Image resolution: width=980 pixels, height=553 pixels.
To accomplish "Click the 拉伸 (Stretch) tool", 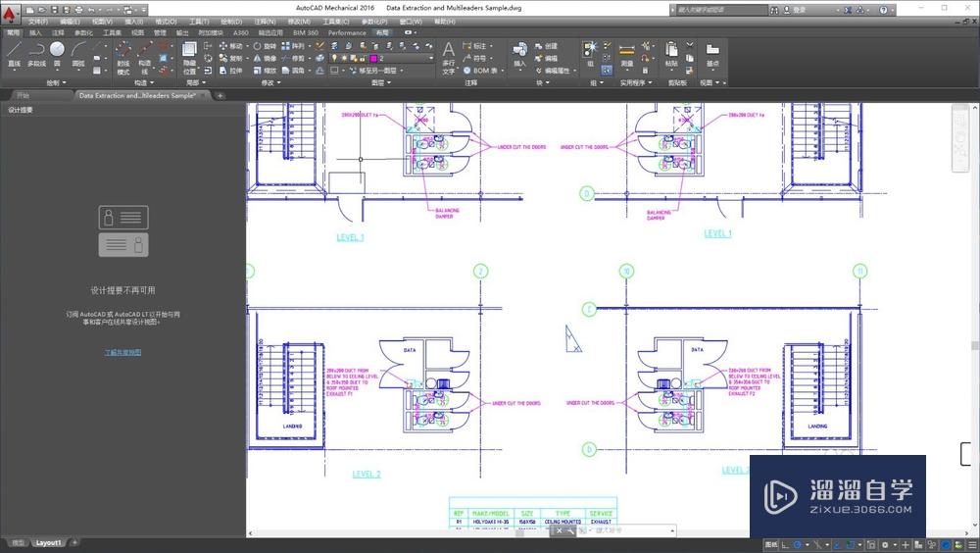I will coord(230,71).
